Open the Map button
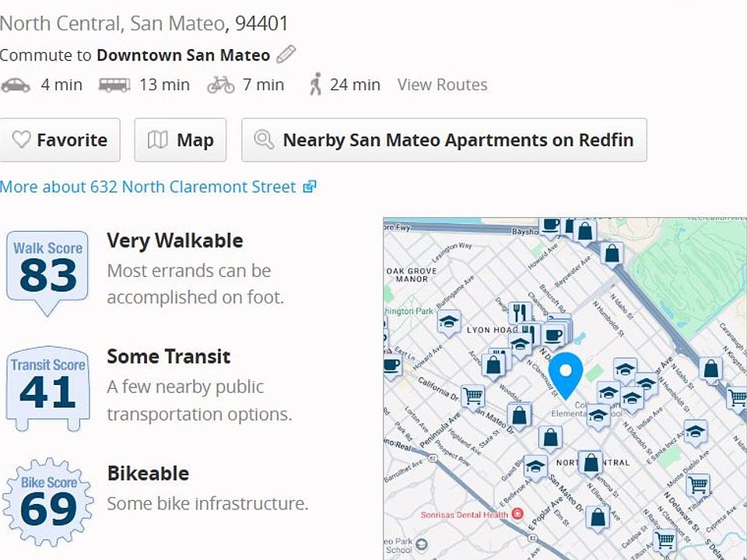This screenshot has height=560, width=747. [181, 140]
